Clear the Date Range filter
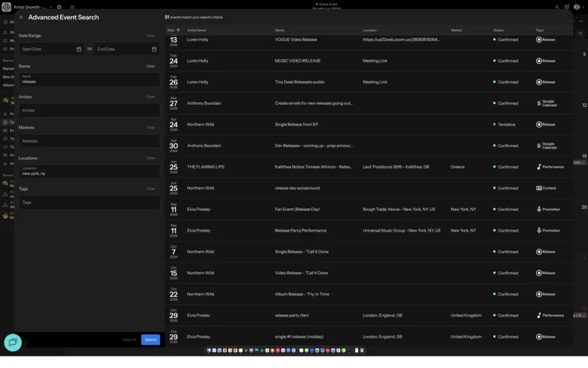This screenshot has height=368, width=588. pos(151,36)
